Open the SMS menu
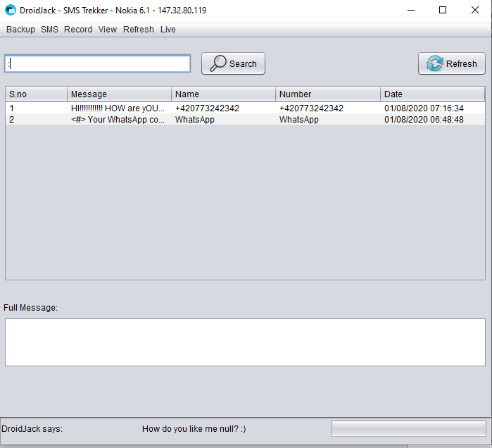The height and width of the screenshot is (448, 492). point(49,29)
